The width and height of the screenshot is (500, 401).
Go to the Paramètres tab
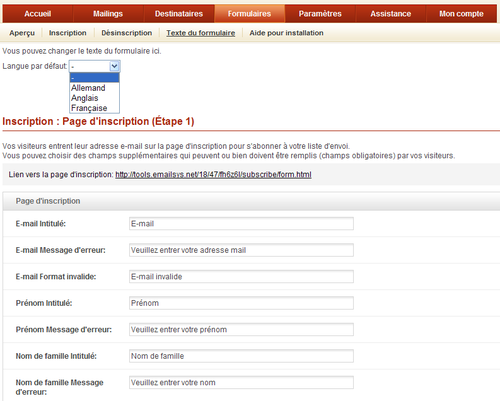(320, 14)
